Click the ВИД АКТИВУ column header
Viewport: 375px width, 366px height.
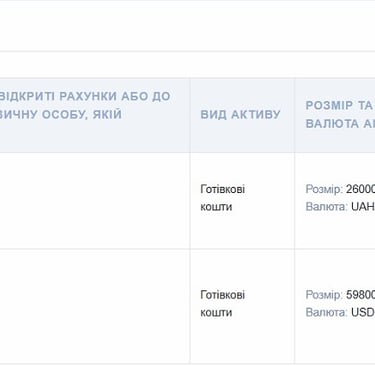[x=240, y=114]
